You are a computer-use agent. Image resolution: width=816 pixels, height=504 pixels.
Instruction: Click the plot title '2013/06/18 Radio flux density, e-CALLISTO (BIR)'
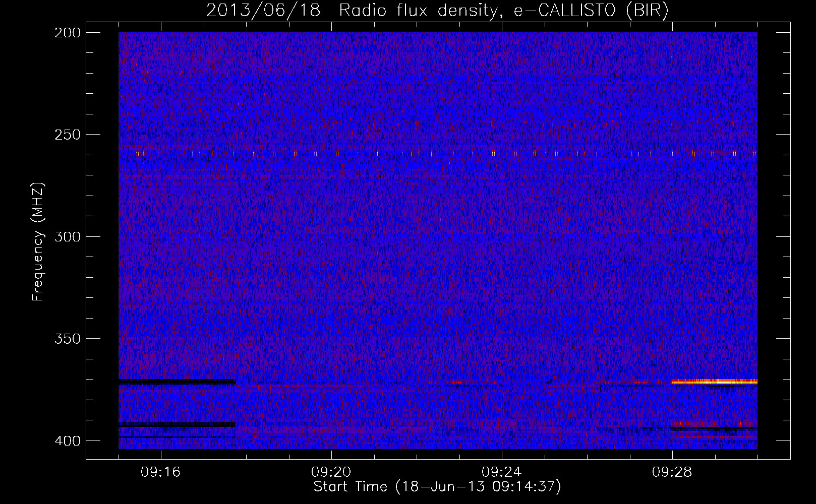coord(437,11)
